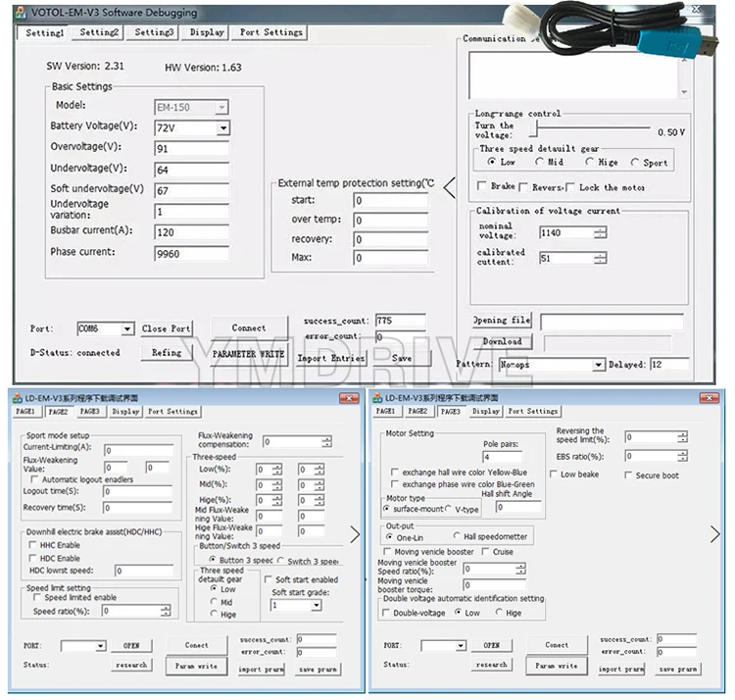The height and width of the screenshot is (700, 735).
Task: Open the Setting3 tab
Action: (x=154, y=32)
